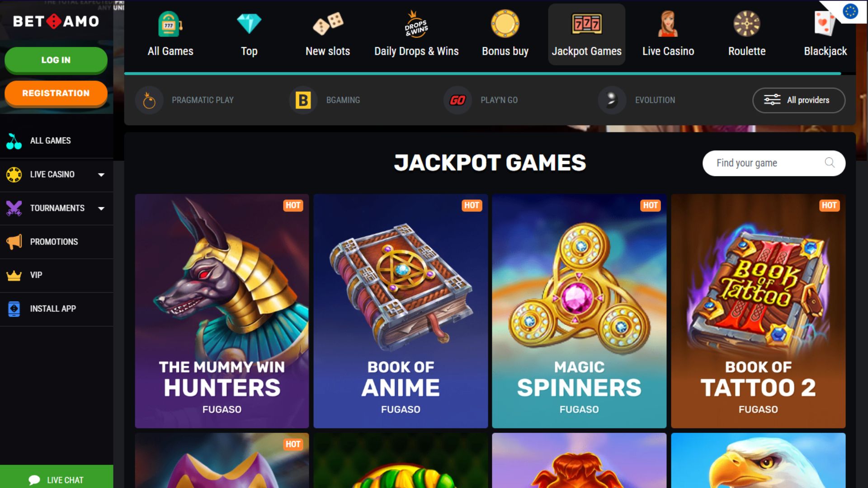The image size is (868, 488).
Task: Select the Top diamond icon
Action: coord(249,23)
